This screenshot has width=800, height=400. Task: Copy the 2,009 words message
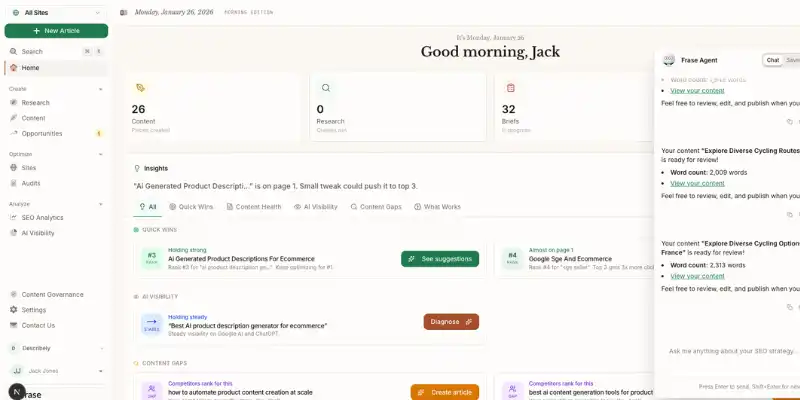[789, 215]
